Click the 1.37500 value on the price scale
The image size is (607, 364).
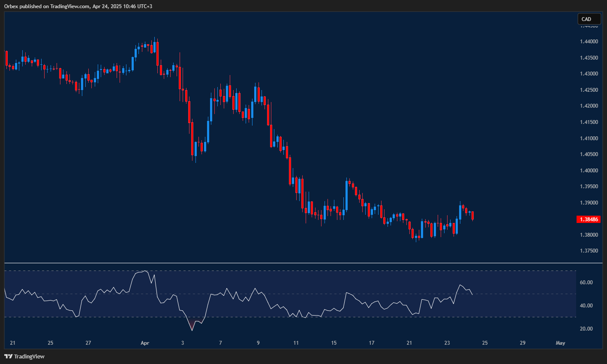589,250
